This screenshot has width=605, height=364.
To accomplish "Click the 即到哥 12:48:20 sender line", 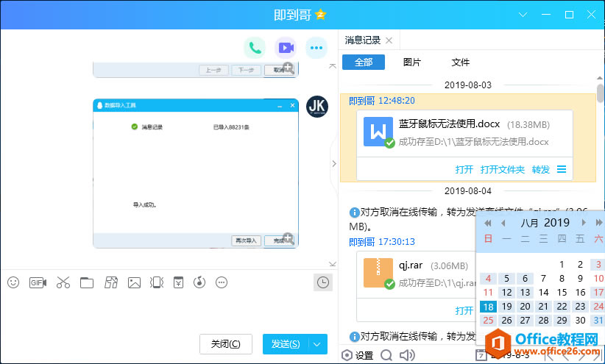I will click(x=381, y=101).
